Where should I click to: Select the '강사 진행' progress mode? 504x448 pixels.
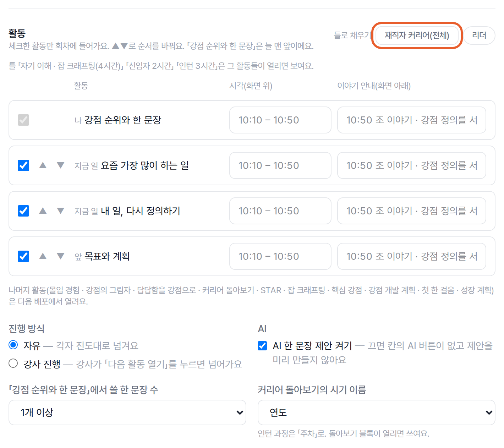point(13,364)
